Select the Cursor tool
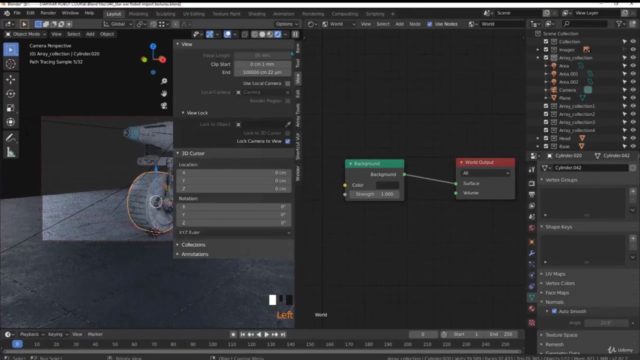This screenshot has width=640, height=360. 11,64
